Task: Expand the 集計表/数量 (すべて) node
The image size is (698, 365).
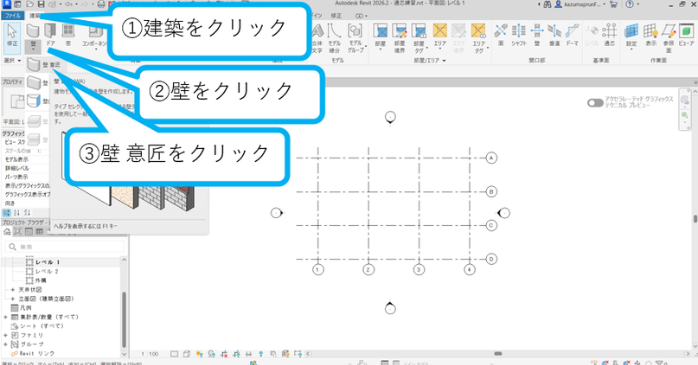Action: (5, 317)
